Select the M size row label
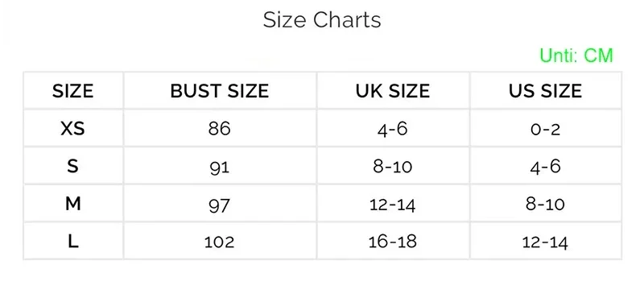The width and height of the screenshot is (644, 298). (x=72, y=204)
